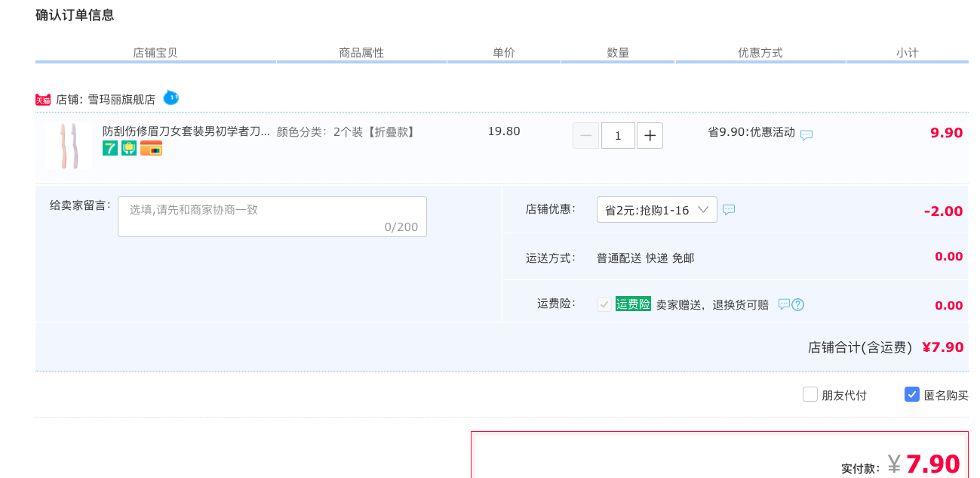980x478 pixels.
Task: Click the unit price 19.80
Action: (504, 131)
